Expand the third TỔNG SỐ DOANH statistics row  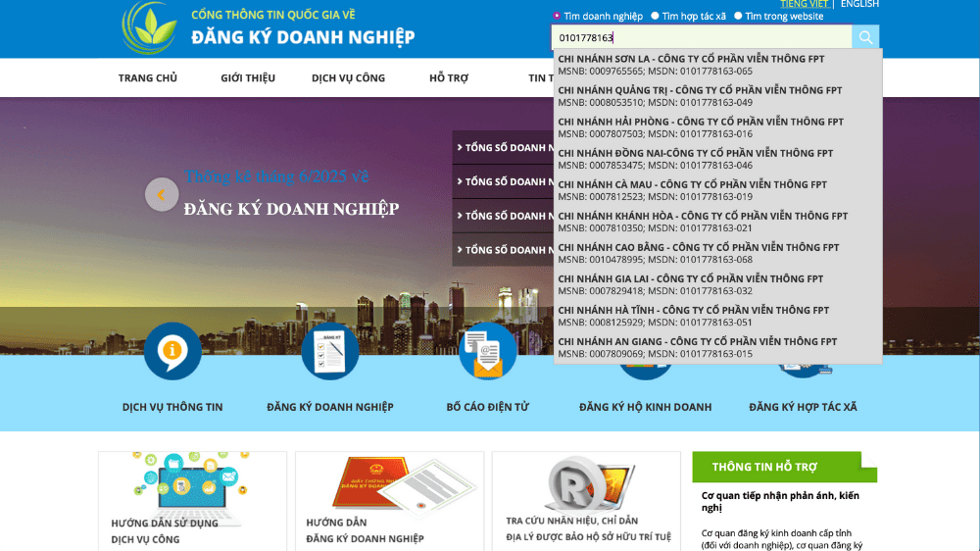coord(504,216)
